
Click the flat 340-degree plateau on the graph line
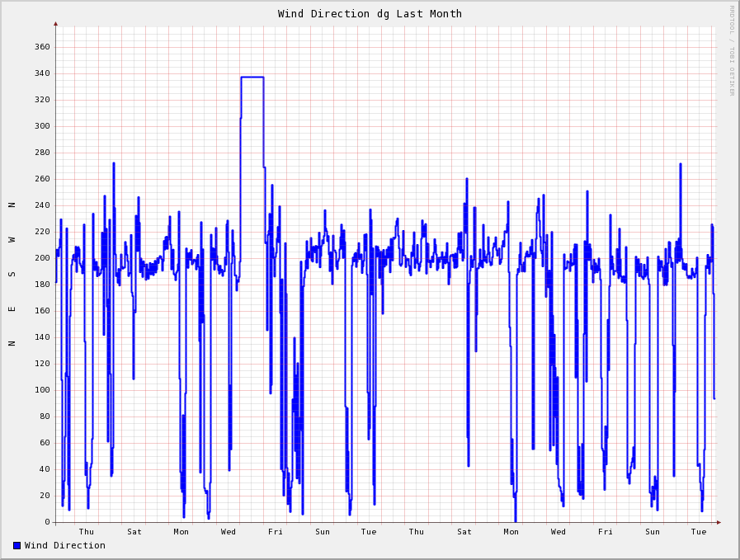point(252,78)
